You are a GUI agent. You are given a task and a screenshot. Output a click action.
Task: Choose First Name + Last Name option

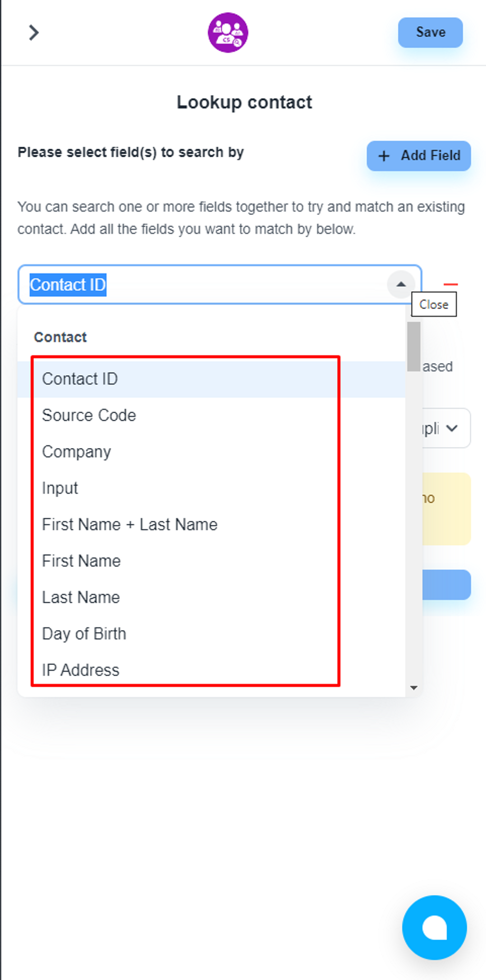[129, 525]
